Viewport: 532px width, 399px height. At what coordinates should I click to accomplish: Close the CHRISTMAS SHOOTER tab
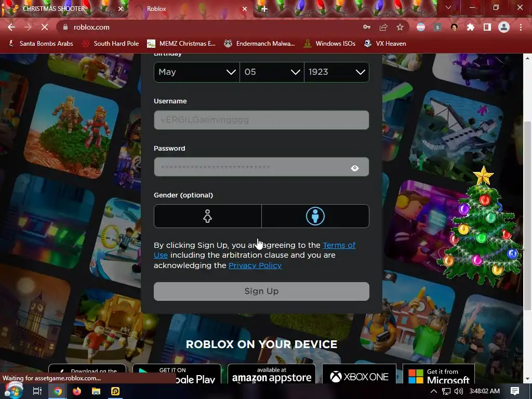coord(121,9)
